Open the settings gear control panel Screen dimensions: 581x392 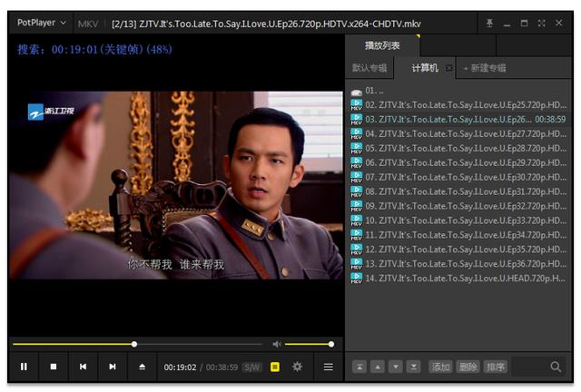pyautogui.click(x=297, y=367)
